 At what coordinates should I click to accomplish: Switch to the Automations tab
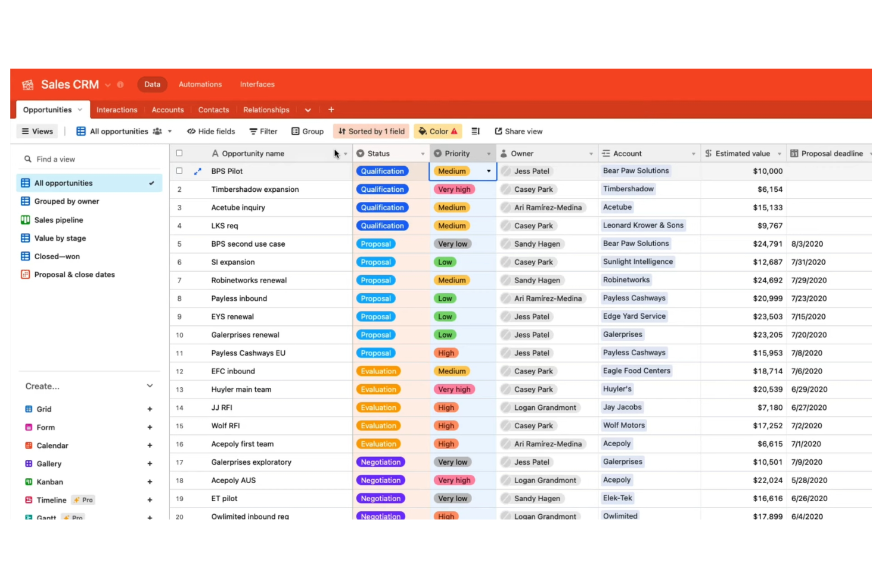point(200,84)
